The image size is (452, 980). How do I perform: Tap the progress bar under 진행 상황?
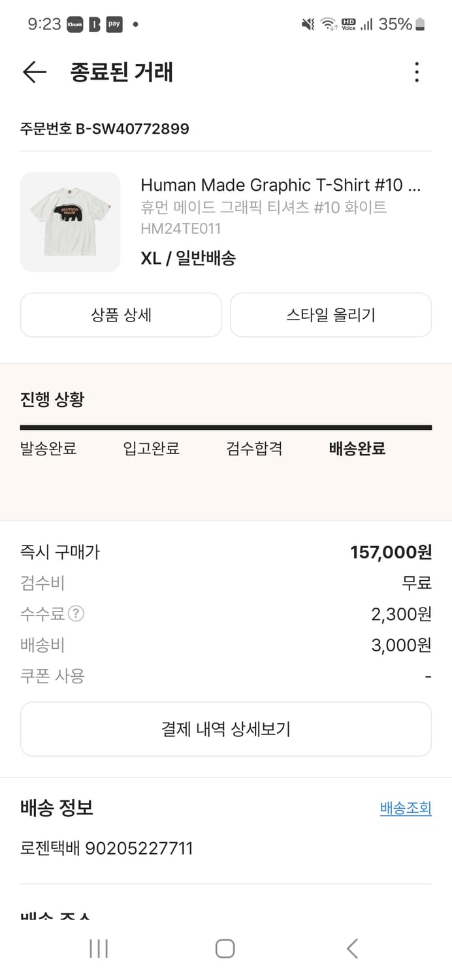tap(225, 427)
